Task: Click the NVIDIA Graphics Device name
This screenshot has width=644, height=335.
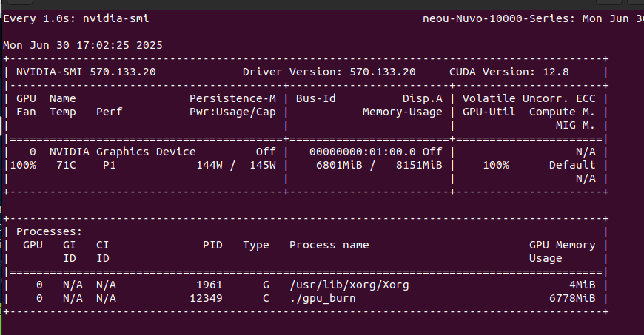Action: point(122,152)
